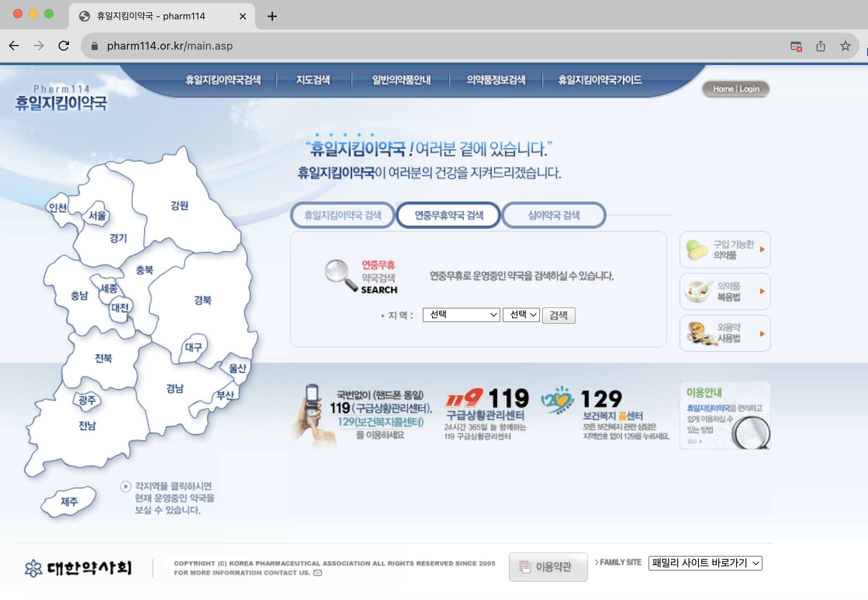Click the browser reload icon
Viewport: 868px width, 600px height.
(x=64, y=46)
